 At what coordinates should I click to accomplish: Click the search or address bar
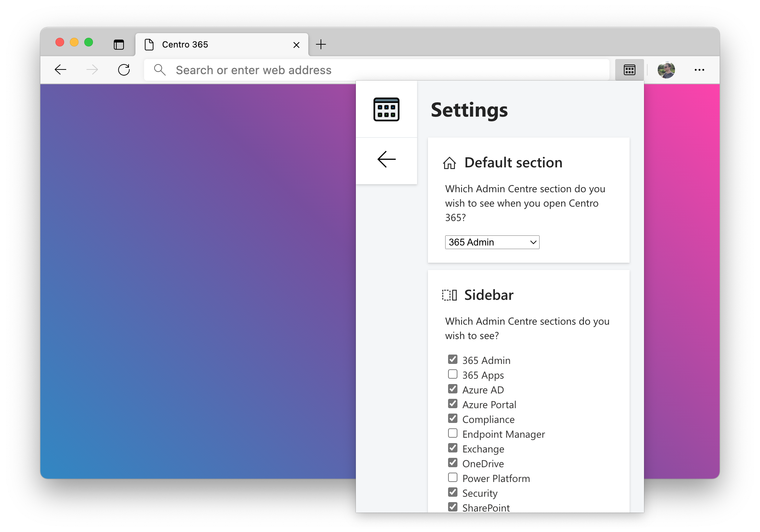pos(376,70)
